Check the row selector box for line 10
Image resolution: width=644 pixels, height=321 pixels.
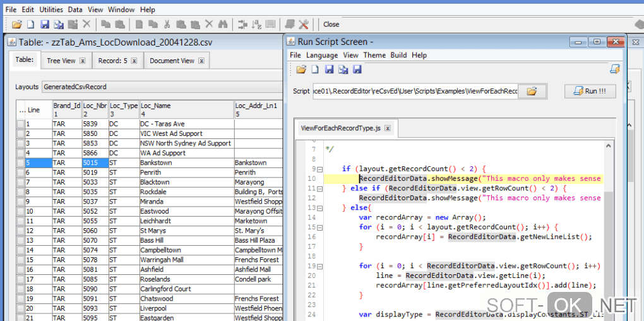tap(21, 212)
